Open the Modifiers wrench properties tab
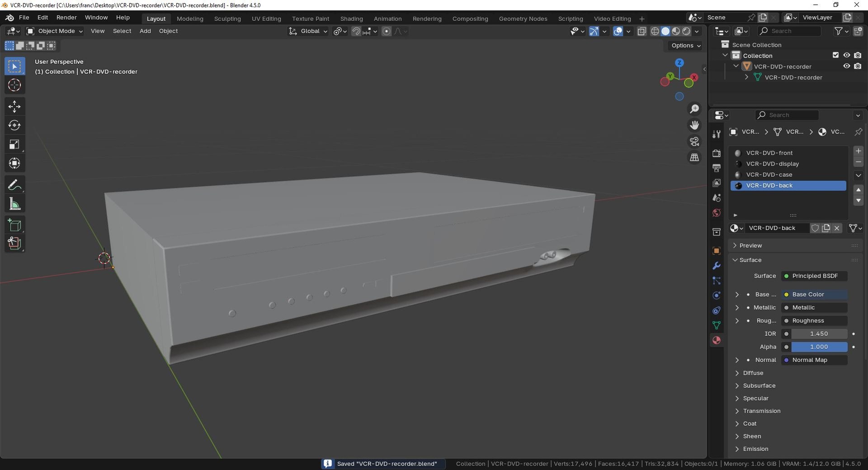 coord(717,266)
